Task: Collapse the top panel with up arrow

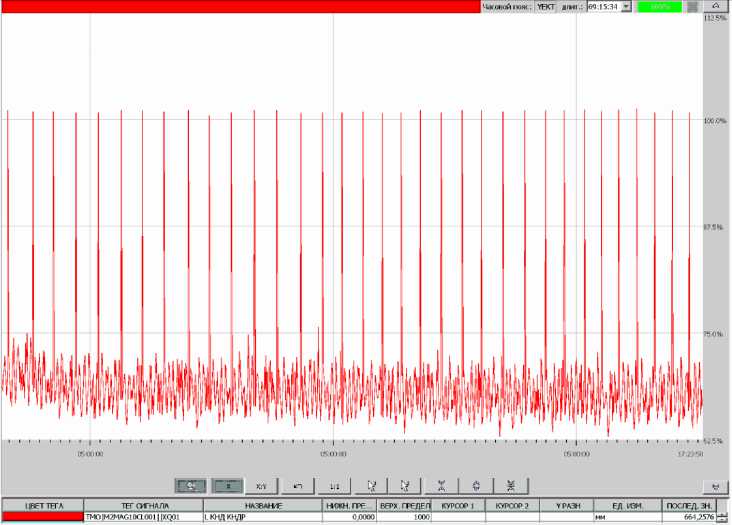Action: 716,6
